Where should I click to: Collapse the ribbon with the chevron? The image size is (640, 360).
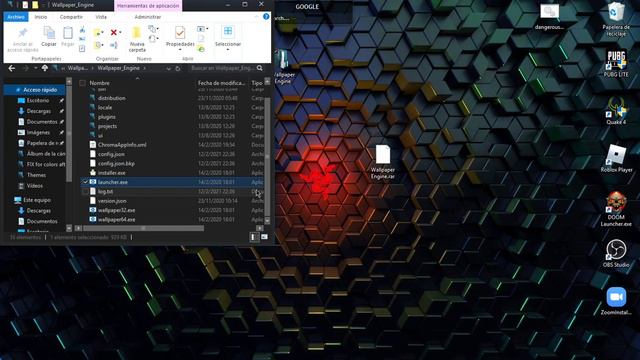tap(256, 17)
